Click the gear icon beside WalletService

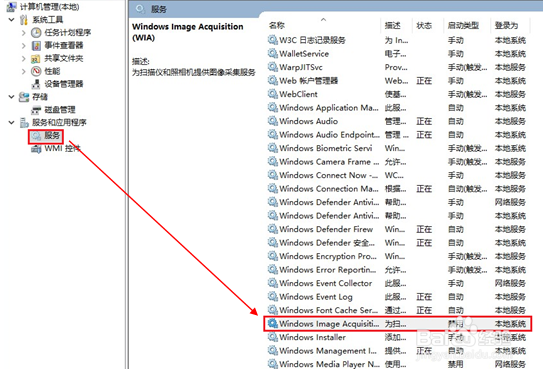273,53
